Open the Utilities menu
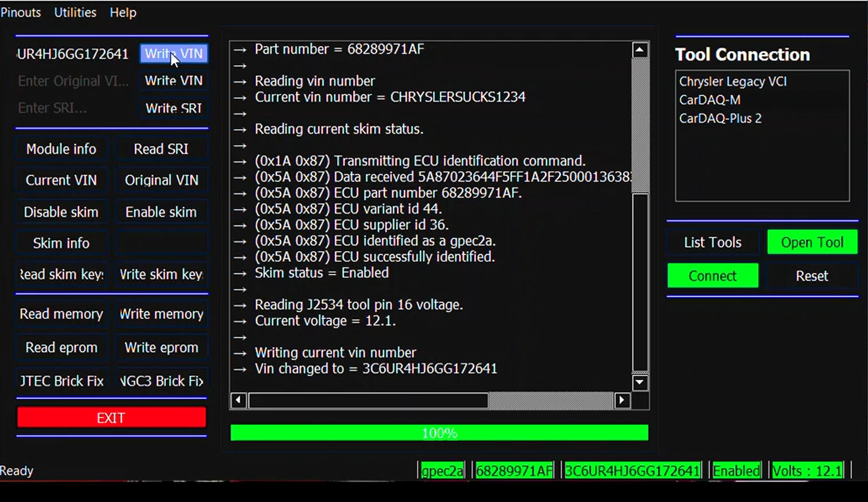The width and height of the screenshot is (868, 502). pos(75,13)
